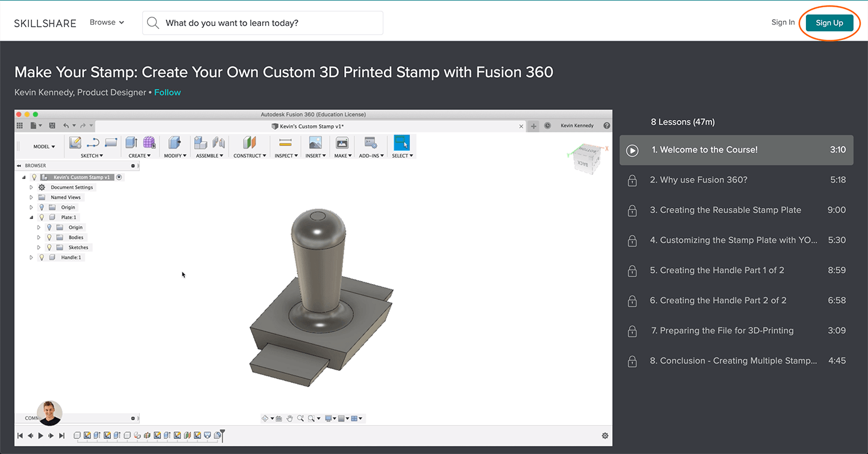
Task: Open locked lesson 2 Why use Fusion 360
Action: 737,180
